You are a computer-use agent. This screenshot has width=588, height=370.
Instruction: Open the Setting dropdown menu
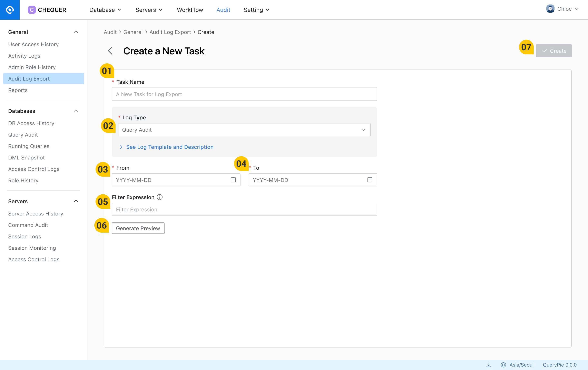(x=256, y=10)
